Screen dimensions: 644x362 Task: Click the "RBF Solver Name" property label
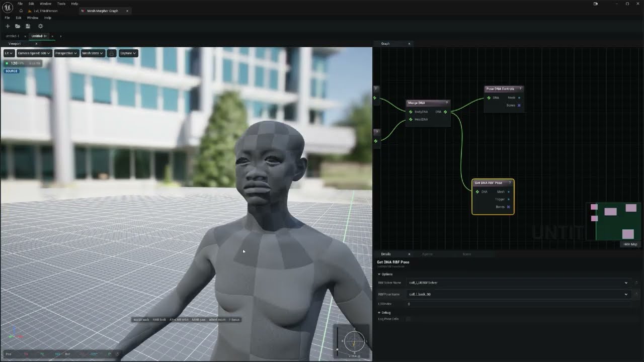pyautogui.click(x=389, y=283)
